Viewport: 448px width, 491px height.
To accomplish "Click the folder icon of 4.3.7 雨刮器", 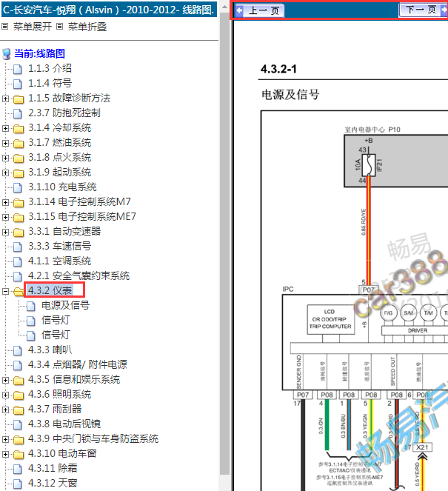I will click(x=19, y=410).
